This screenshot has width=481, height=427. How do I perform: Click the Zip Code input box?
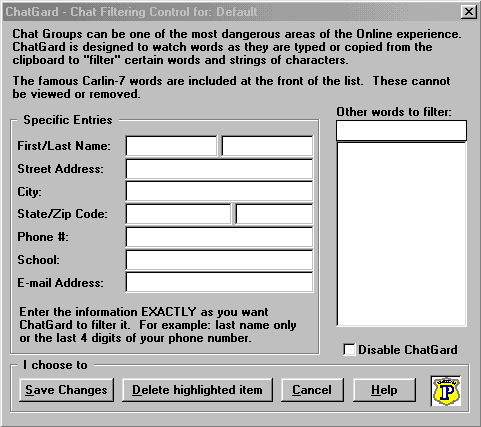click(x=274, y=214)
